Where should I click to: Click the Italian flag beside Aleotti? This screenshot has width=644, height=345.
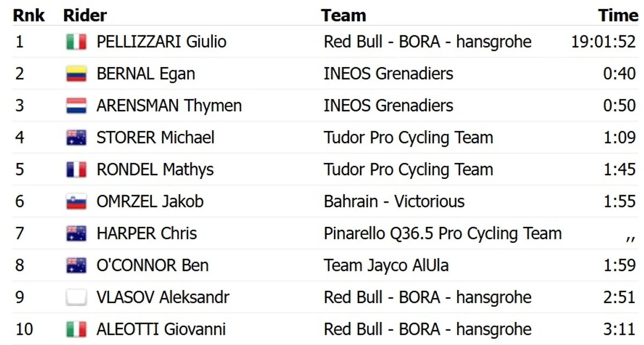[x=76, y=329]
